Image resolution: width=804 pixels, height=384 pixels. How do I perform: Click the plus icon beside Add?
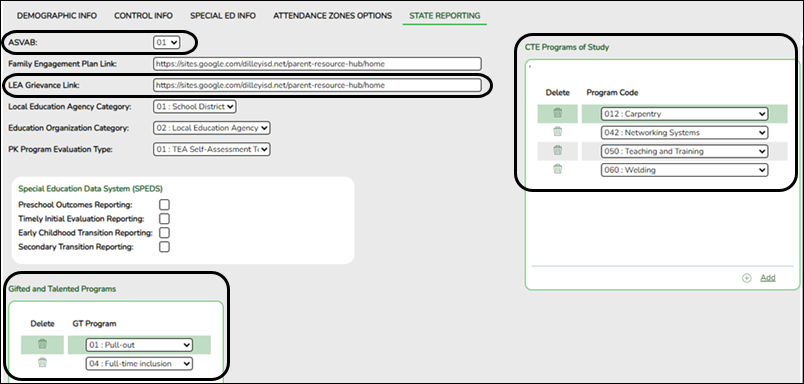747,278
